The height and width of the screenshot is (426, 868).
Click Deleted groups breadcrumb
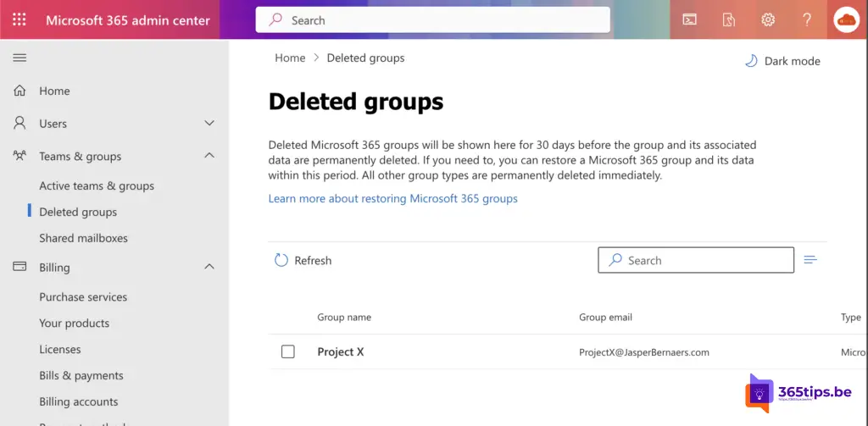(366, 58)
